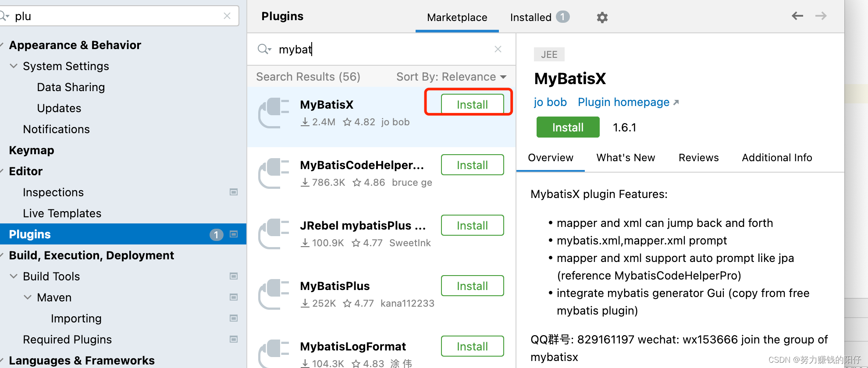Select Data Sharing settings
868x368 pixels.
(71, 87)
